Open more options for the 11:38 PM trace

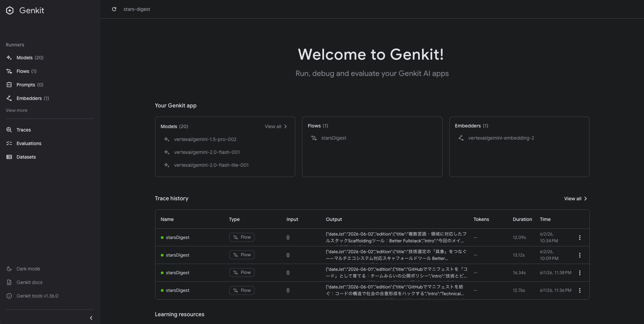click(x=580, y=273)
